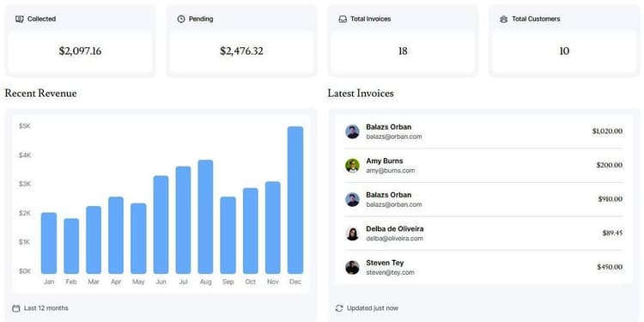Click the Pending clock icon
This screenshot has width=644, height=322.
pyautogui.click(x=181, y=19)
